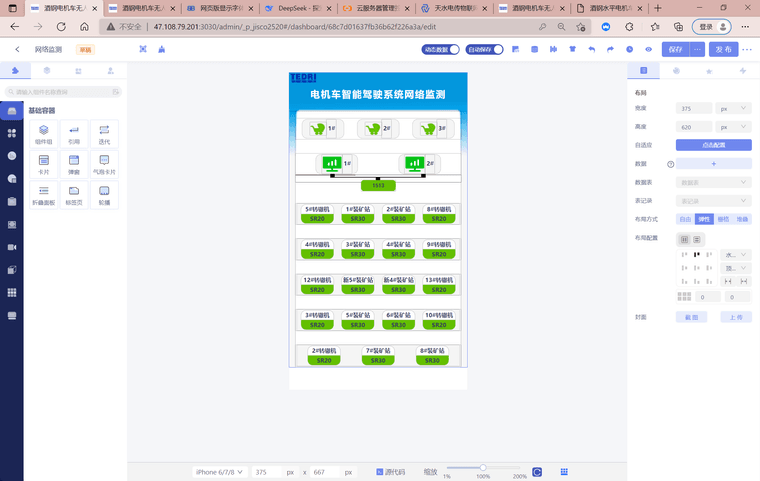Image resolution: width=760 pixels, height=481 pixels.
Task: Click the 缩放 zoom slider handle
Action: point(483,468)
